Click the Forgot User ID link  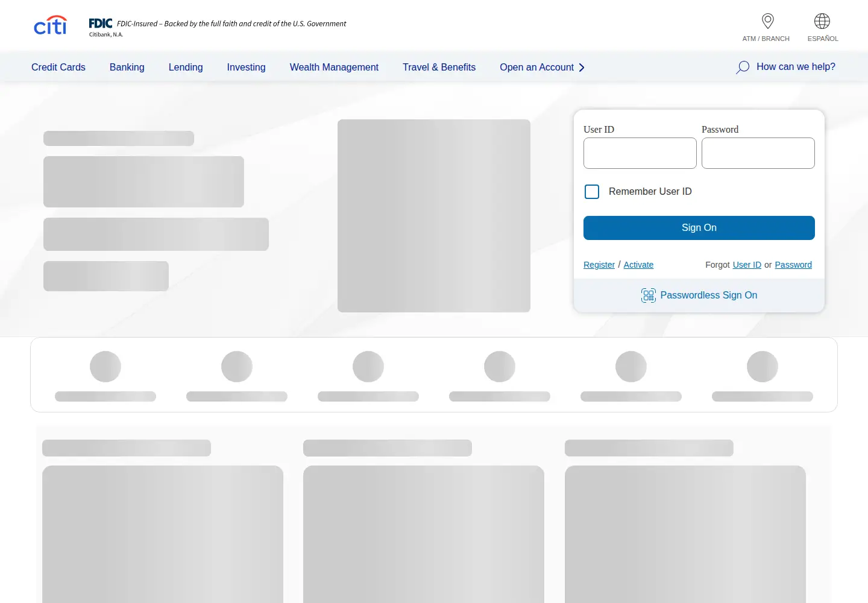747,265
